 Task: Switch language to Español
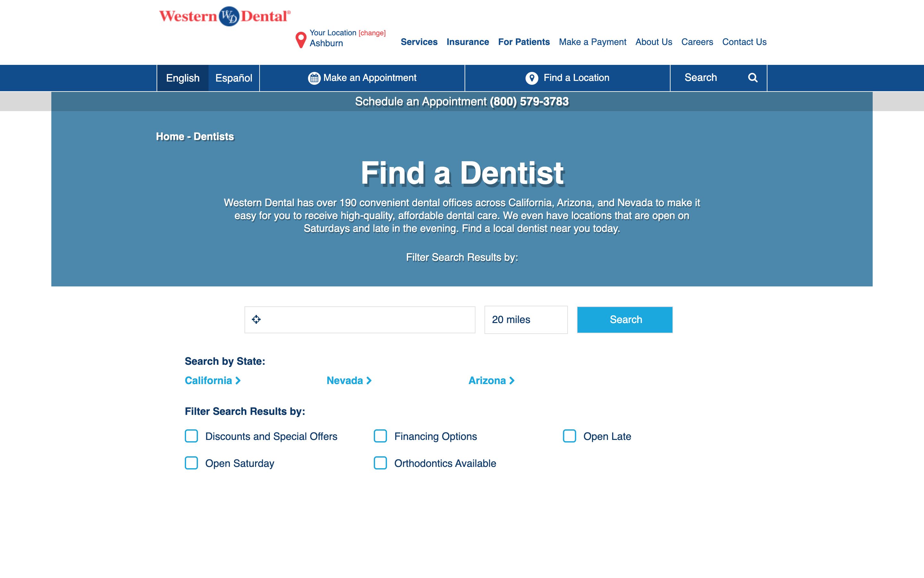point(234,78)
